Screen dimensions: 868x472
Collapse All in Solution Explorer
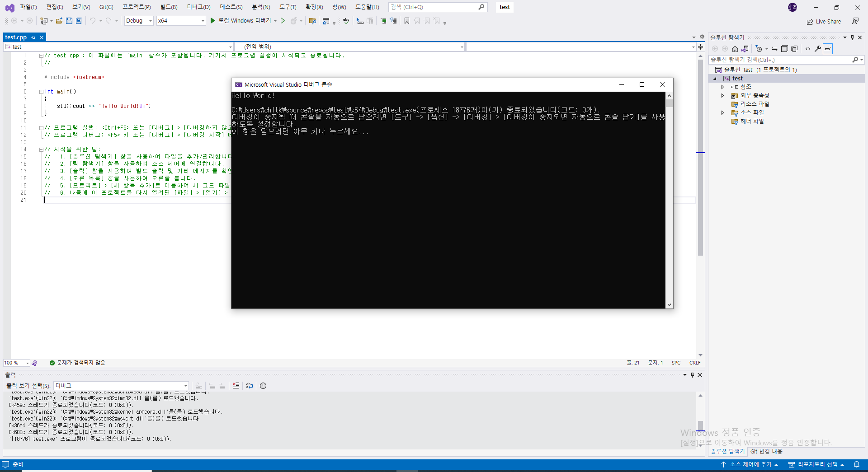(784, 49)
